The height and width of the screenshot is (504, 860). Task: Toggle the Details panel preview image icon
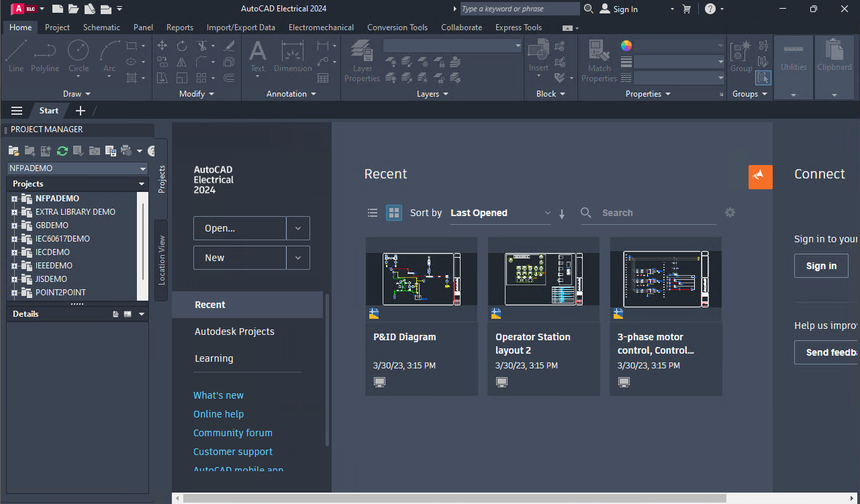click(x=128, y=314)
